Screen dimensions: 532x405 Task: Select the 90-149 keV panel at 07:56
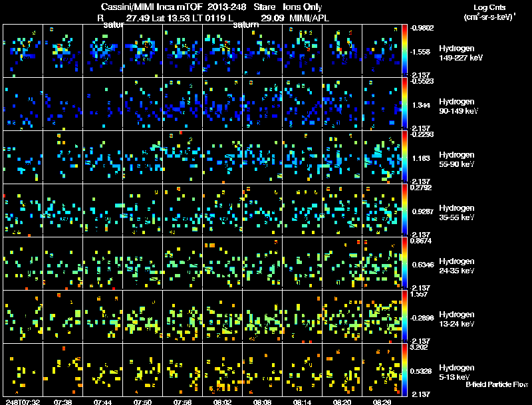click(182, 104)
